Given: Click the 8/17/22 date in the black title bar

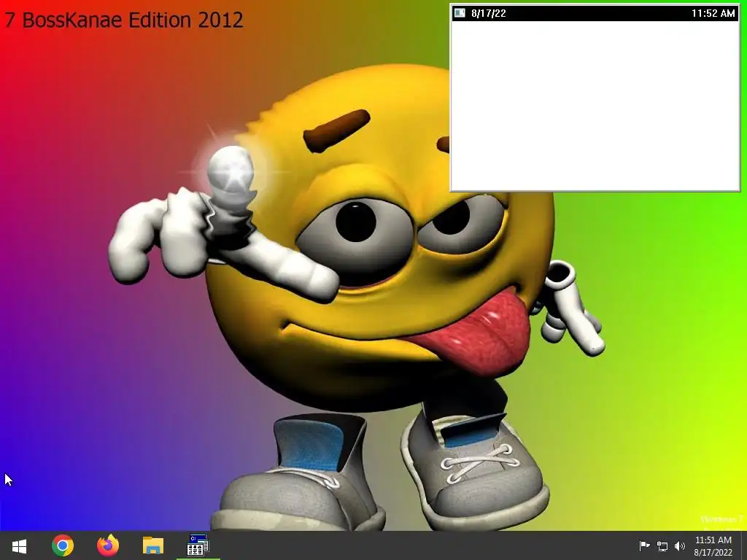Looking at the screenshot, I should (489, 13).
